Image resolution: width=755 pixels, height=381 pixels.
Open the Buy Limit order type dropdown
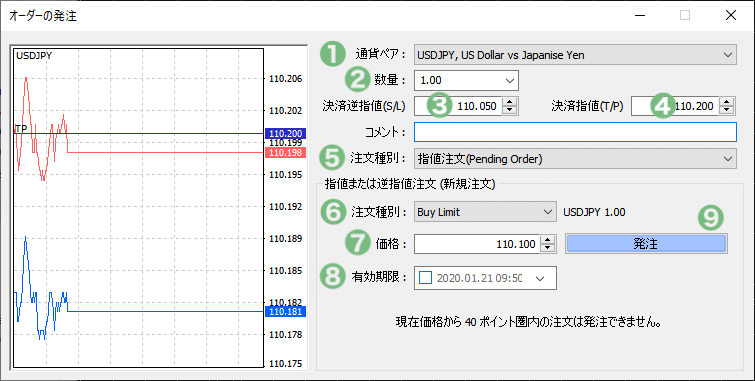pos(485,212)
